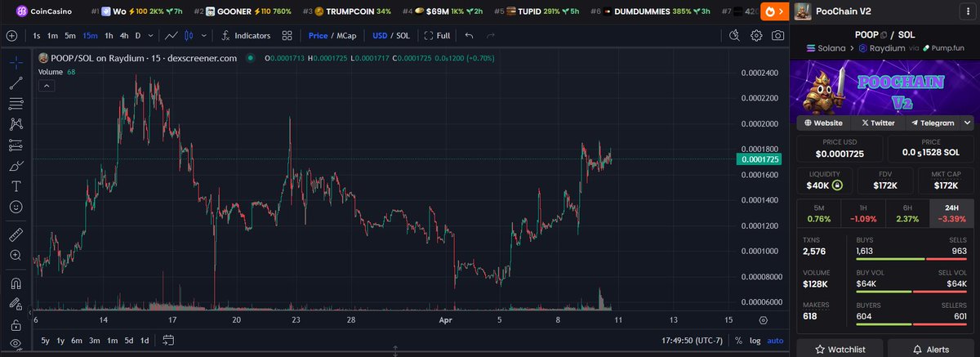Toggle log scale on price axis
Viewport: 980px width, 357px height.
pos(755,341)
